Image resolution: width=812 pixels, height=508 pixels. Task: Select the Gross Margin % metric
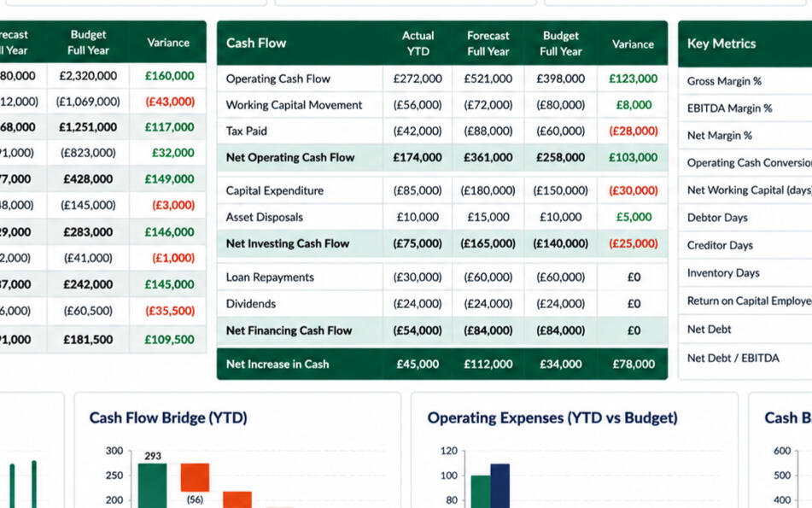pos(724,81)
